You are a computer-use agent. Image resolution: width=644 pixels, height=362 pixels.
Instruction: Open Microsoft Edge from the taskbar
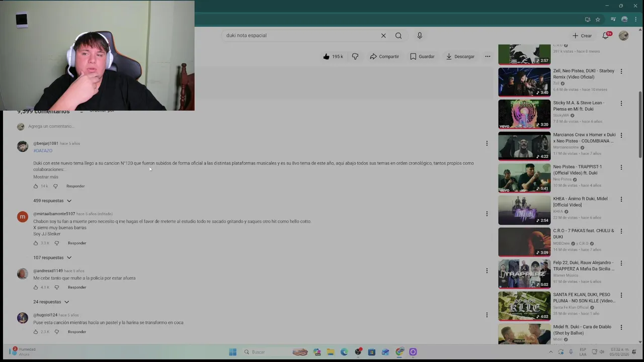click(x=344, y=352)
